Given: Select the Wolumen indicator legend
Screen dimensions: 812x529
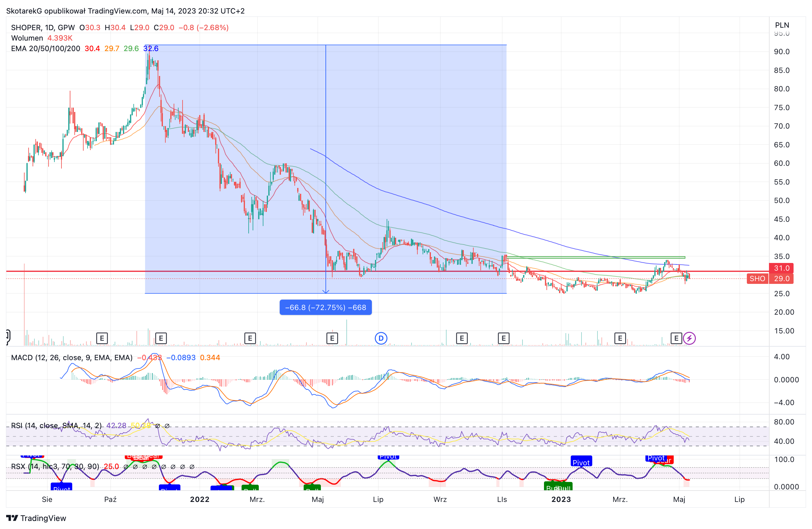Looking at the screenshot, I should point(27,38).
